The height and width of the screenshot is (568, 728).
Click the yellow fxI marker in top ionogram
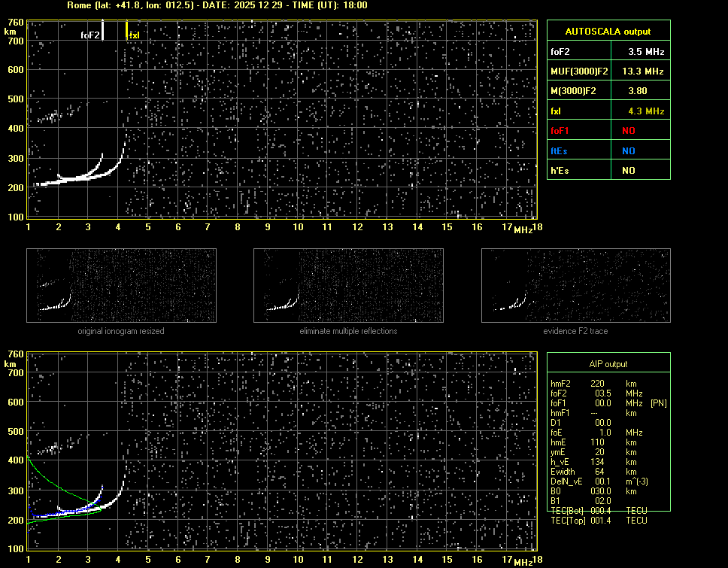tap(134, 35)
